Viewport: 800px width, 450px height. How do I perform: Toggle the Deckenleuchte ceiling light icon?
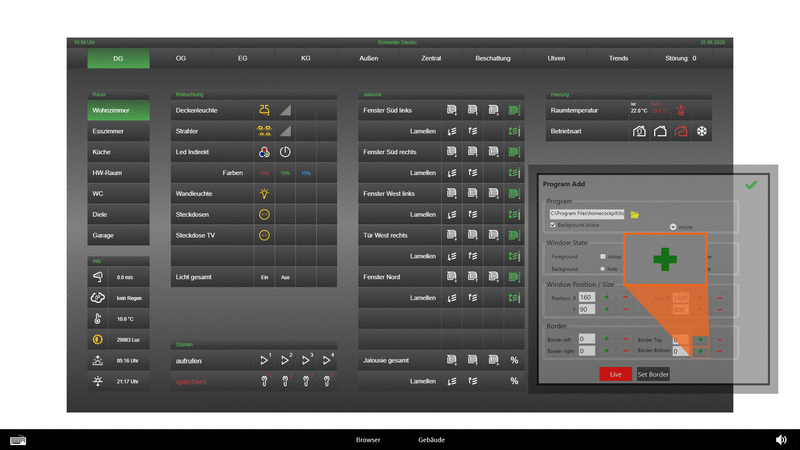click(x=264, y=110)
